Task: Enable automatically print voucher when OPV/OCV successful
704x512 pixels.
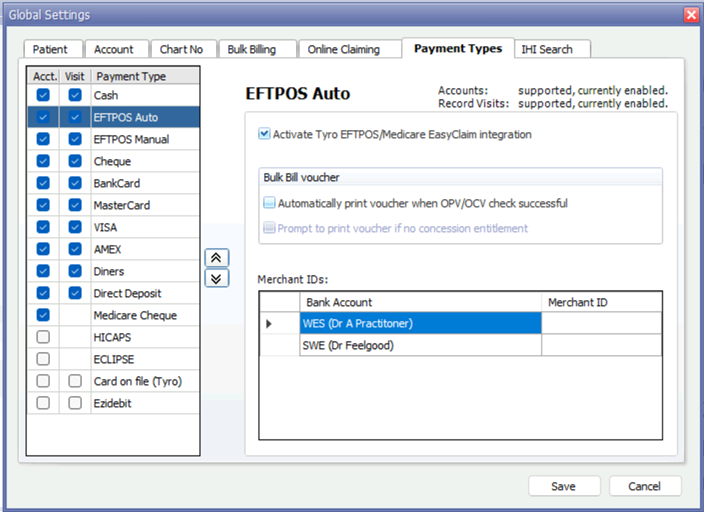Action: 269,203
